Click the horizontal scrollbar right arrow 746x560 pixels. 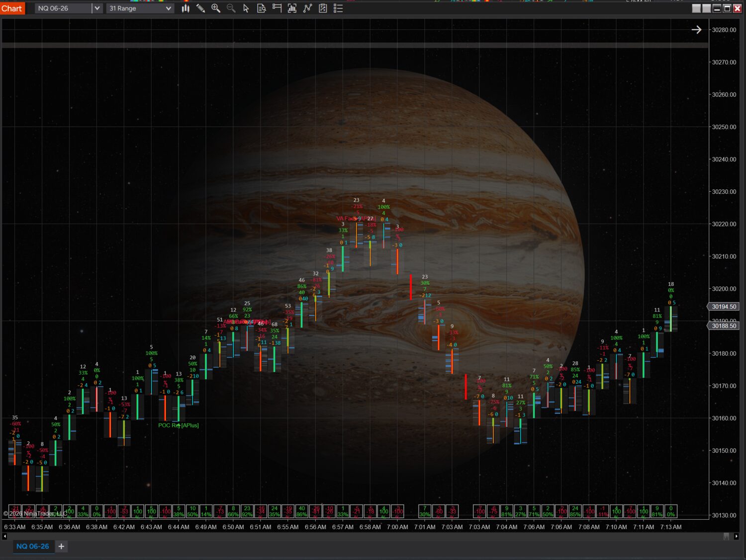pos(737,536)
